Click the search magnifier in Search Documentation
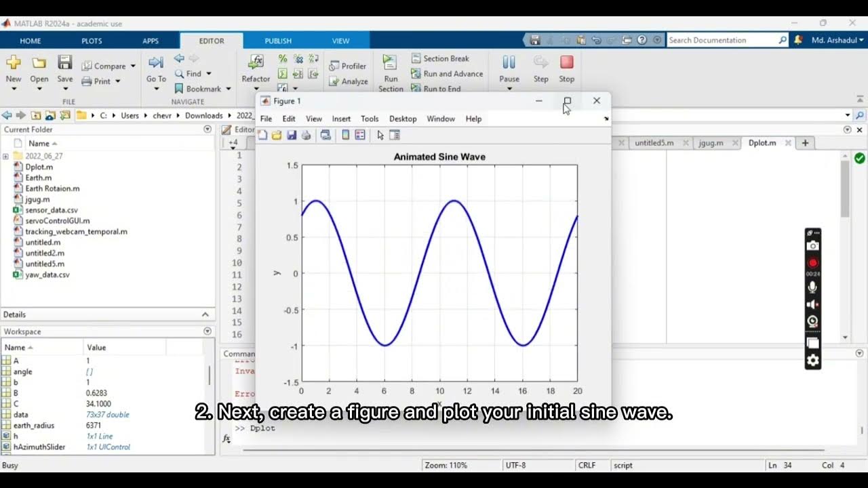868x488 pixels. pos(783,40)
